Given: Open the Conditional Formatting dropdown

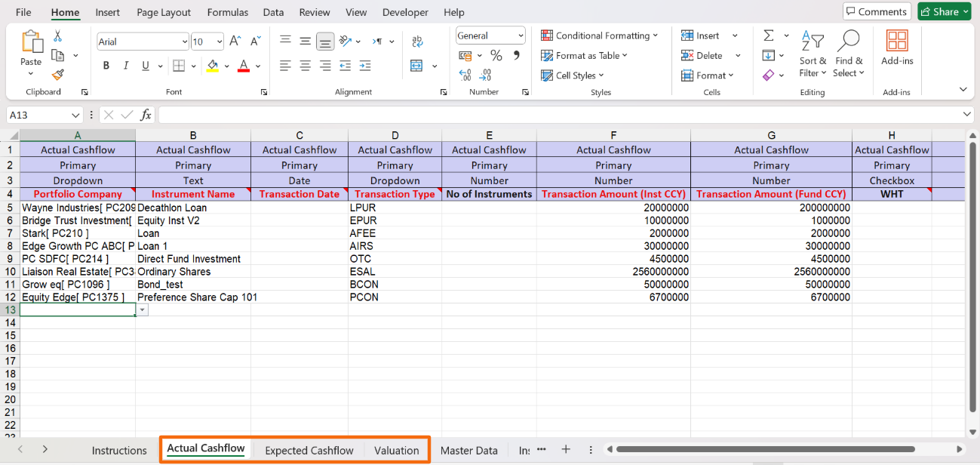Looking at the screenshot, I should [600, 35].
